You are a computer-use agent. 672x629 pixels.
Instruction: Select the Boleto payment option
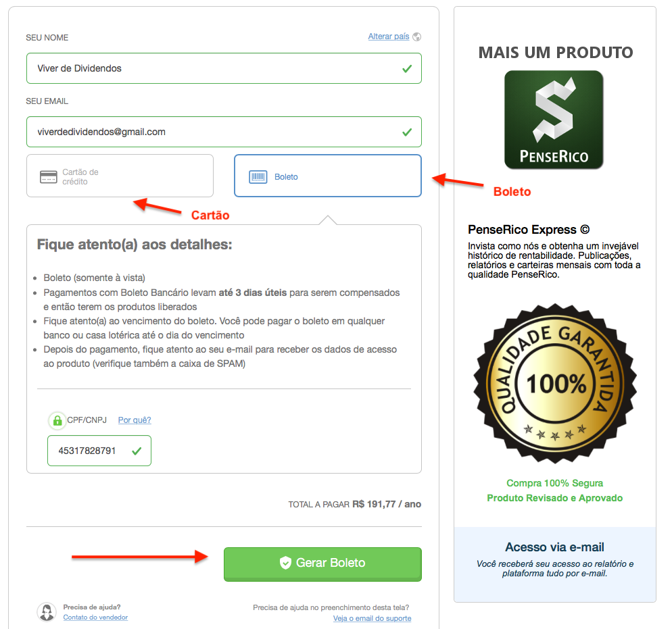[x=328, y=176]
